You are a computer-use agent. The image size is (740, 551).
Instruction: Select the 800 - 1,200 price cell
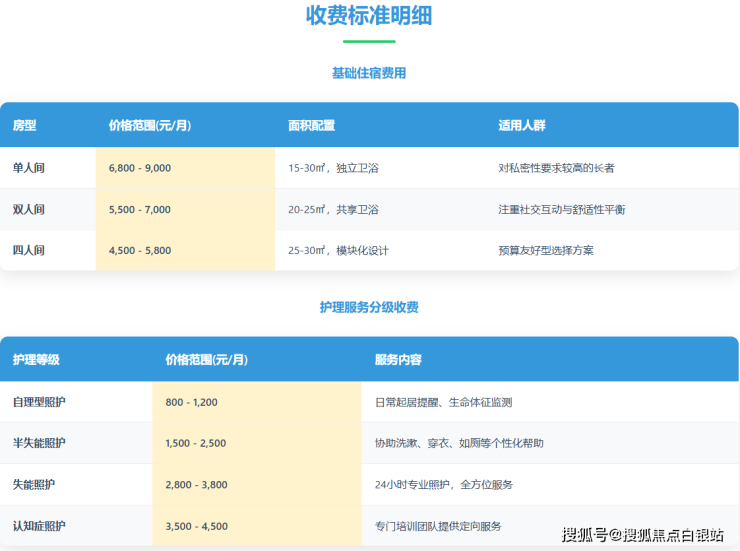191,402
